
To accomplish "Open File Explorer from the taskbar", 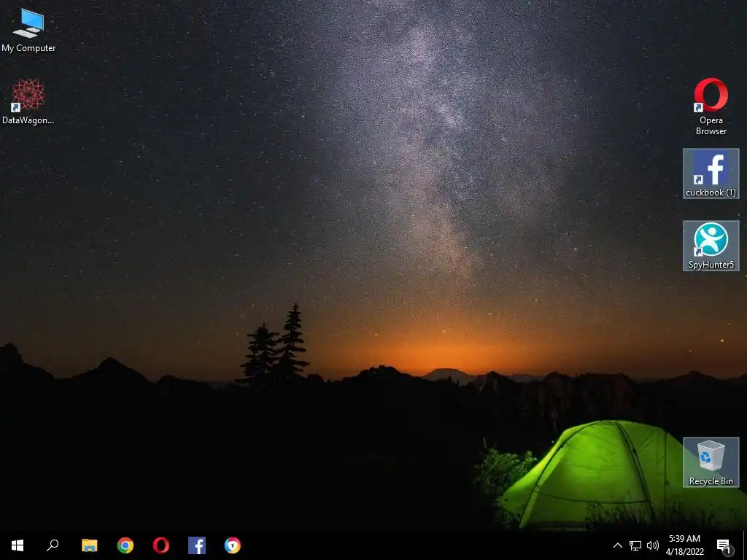I will [90, 545].
